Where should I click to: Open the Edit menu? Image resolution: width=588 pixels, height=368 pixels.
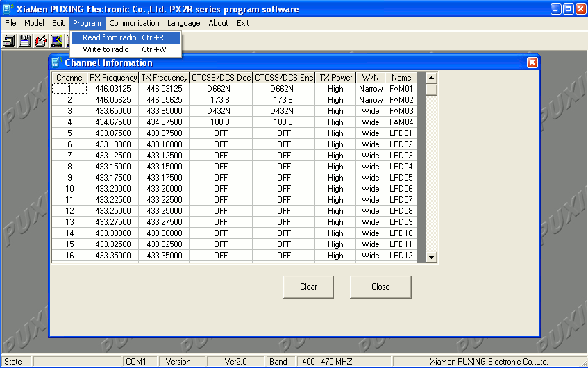[58, 23]
